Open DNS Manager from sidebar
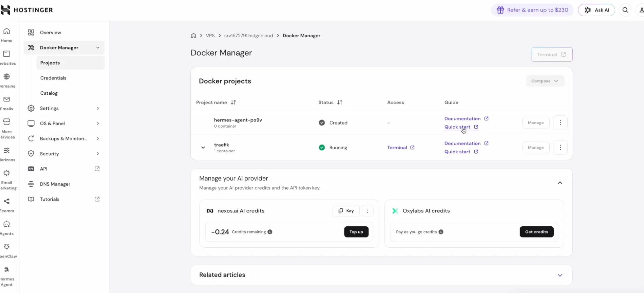 tap(64, 184)
